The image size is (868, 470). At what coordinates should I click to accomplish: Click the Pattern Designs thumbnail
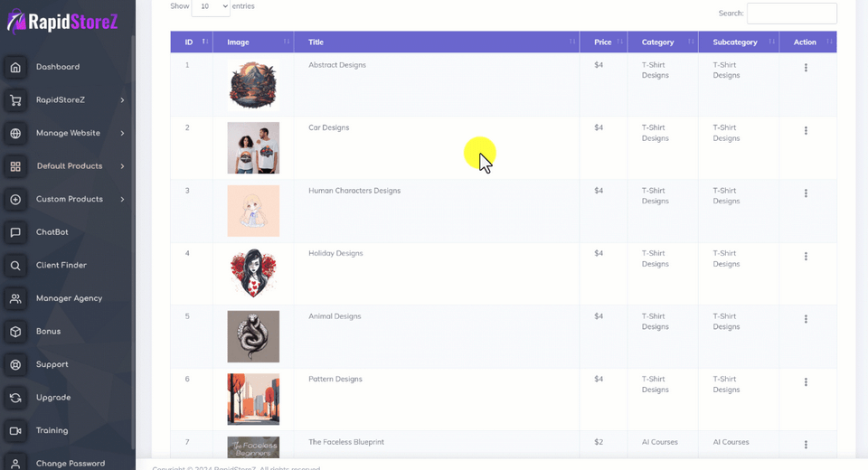[253, 399]
